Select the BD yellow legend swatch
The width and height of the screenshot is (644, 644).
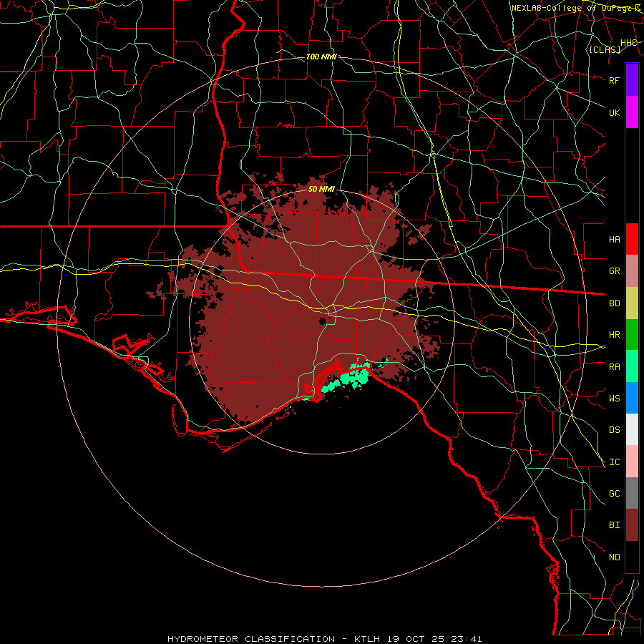coord(632,303)
